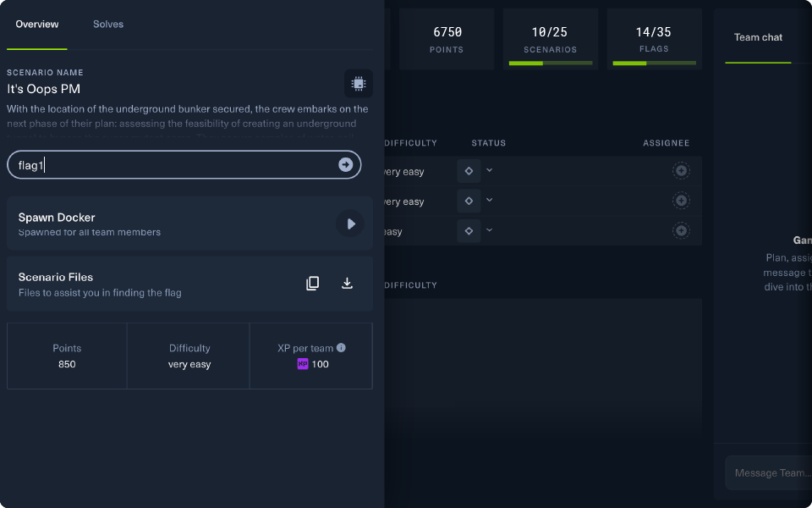
Task: Click status diamond icon in second very easy row
Action: (469, 202)
